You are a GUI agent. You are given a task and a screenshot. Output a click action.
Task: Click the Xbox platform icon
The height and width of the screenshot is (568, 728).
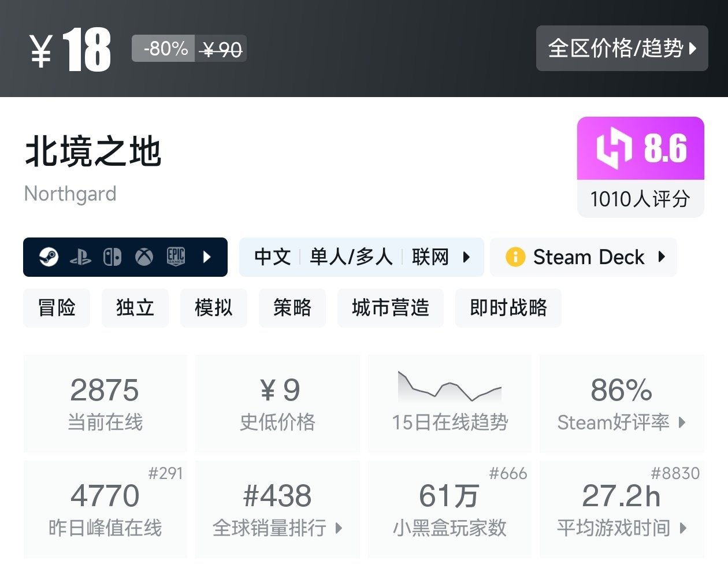coord(144,257)
